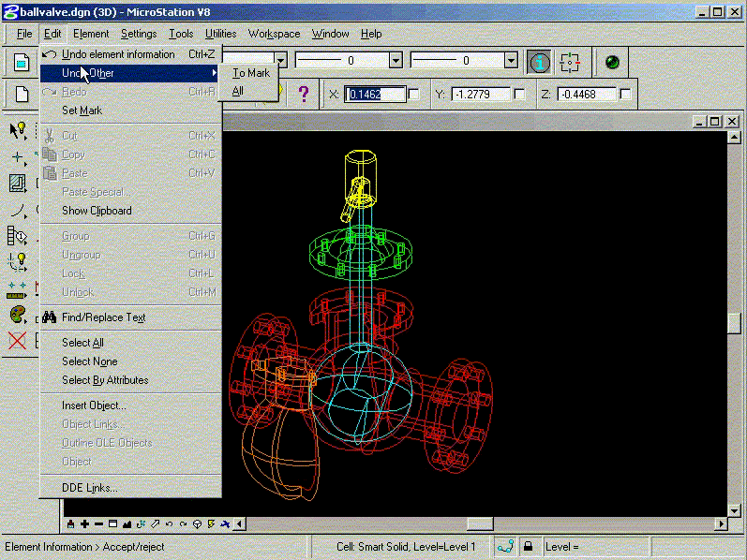Select the Element Selection arrow tool
The width and height of the screenshot is (747, 560).
click(17, 129)
